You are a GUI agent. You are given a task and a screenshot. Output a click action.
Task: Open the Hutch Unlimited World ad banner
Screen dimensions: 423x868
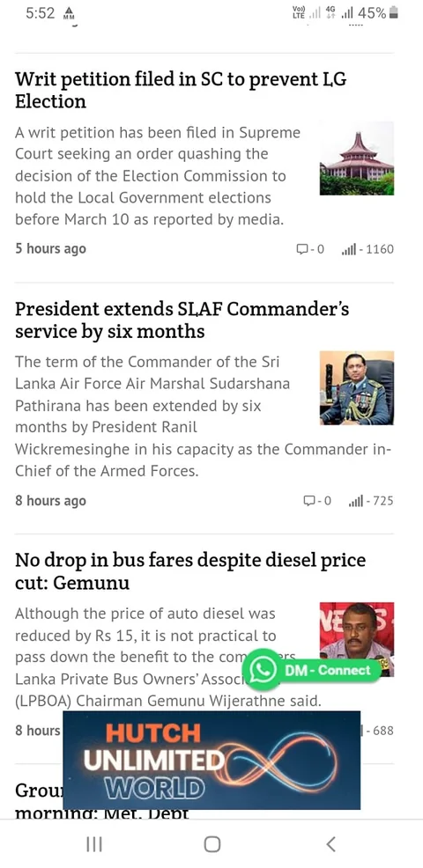point(211,760)
